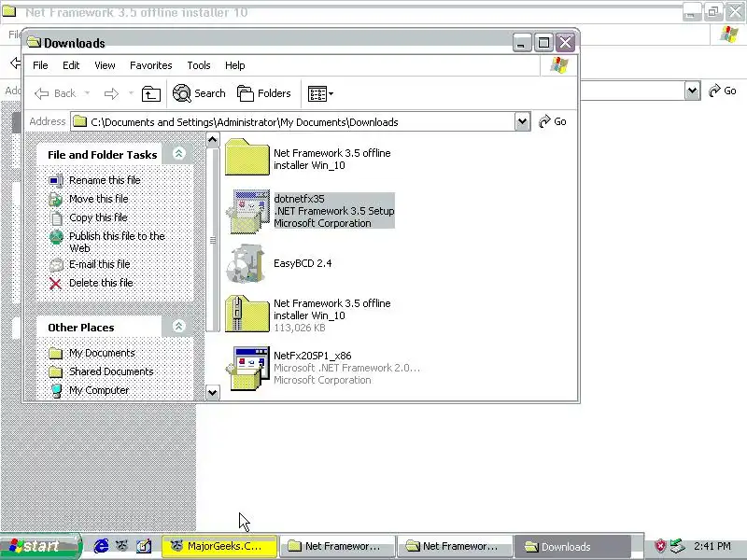Click Go in the background Net Framework window
747x560 pixels.
(x=722, y=91)
